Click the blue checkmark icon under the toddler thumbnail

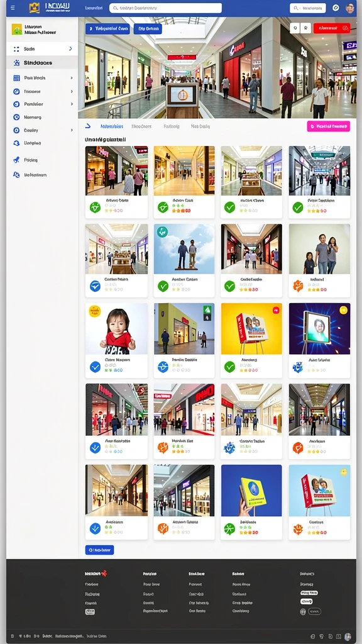tap(96, 367)
